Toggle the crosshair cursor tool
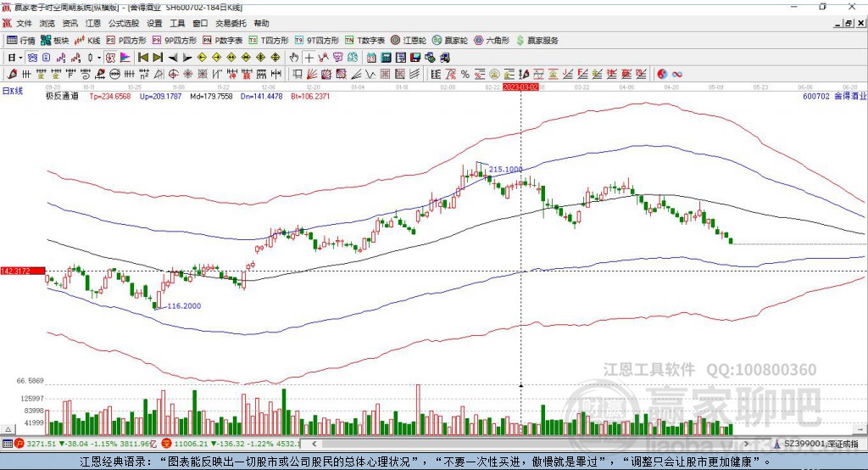This screenshot has height=470, width=868. coord(309,58)
